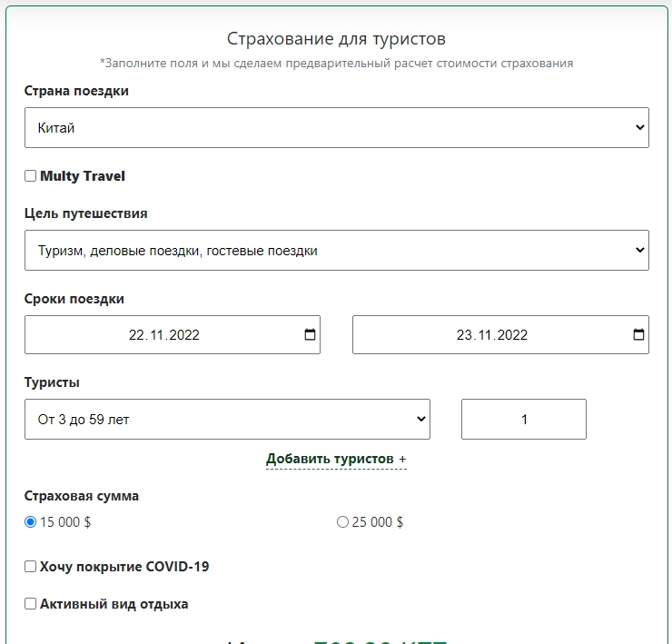Click the 'Страхование для туристов' heading
The height and width of the screenshot is (644, 672).
pos(336,39)
